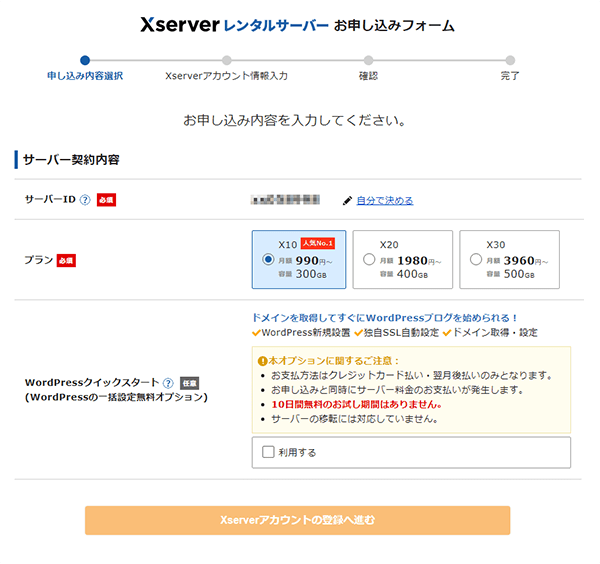The width and height of the screenshot is (600, 564).
Task: Click the ドメインを取得してすぐにWordPressブログを始められる heading
Action: click(385, 318)
